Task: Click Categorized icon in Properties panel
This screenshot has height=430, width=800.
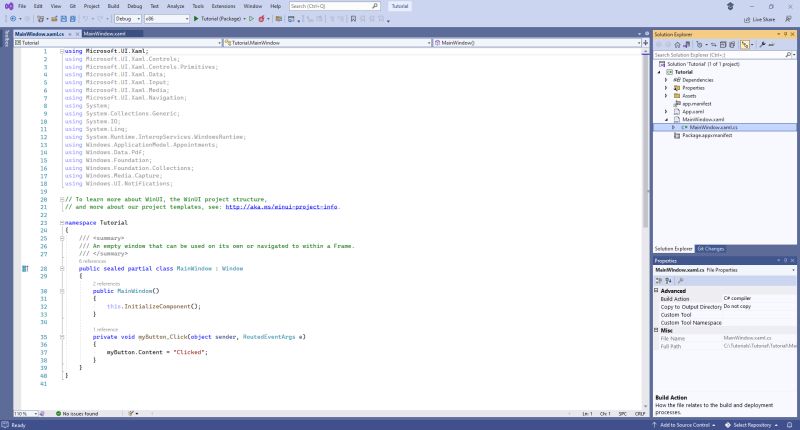Action: coord(659,281)
